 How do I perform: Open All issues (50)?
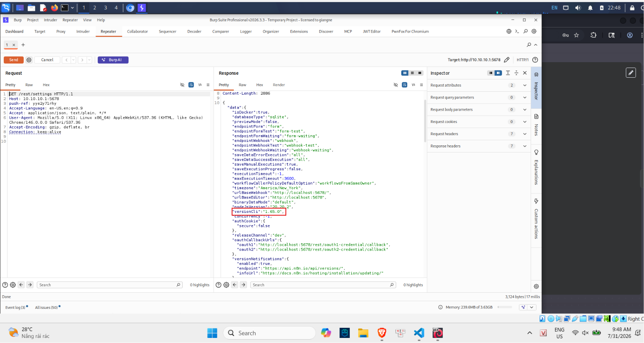click(47, 308)
